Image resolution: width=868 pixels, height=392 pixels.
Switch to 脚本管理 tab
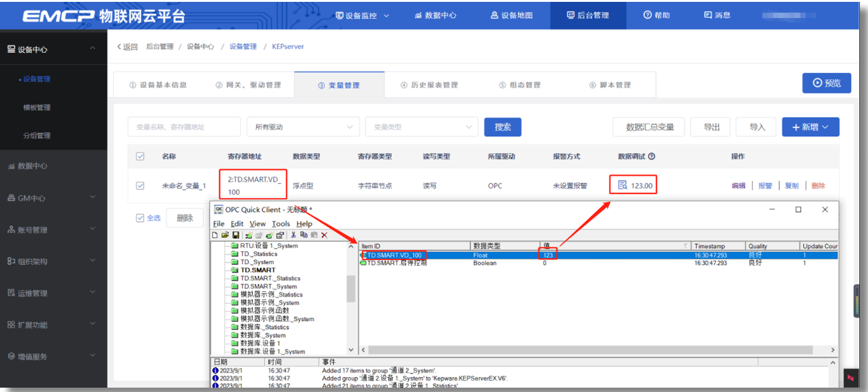point(610,85)
